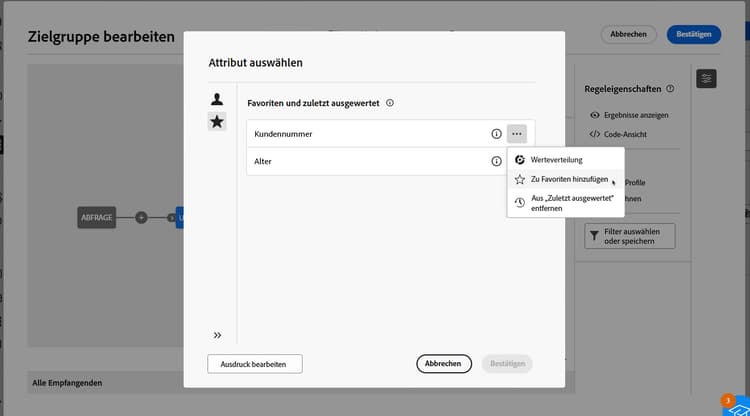This screenshot has width=750, height=416.
Task: Select the ABFRAGE node on the canvas
Action: [97, 218]
